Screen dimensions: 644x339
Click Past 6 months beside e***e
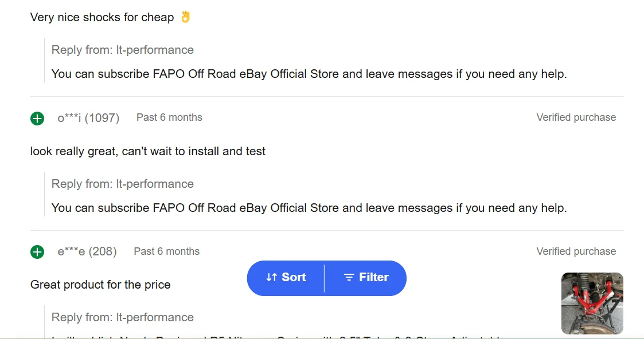tap(167, 251)
